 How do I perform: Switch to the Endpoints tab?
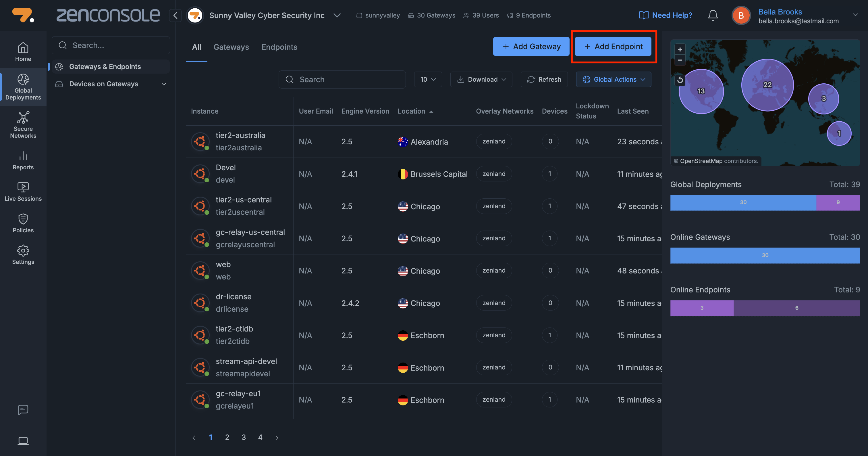pos(279,47)
